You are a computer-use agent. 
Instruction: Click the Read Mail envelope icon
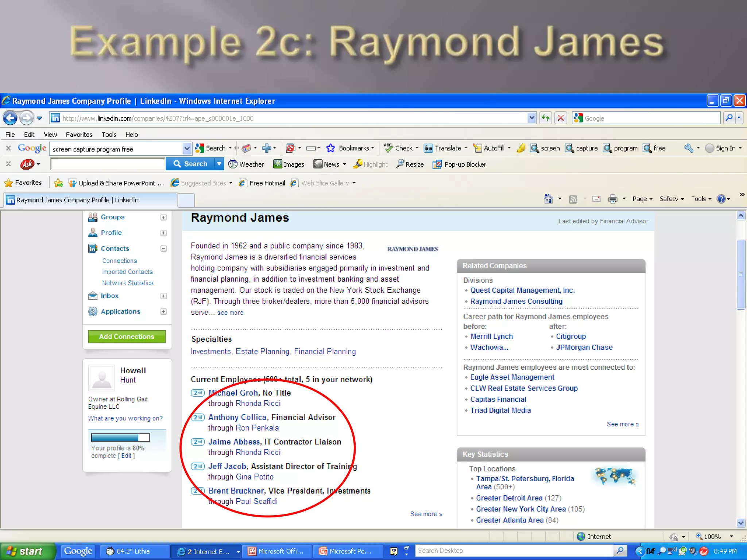[x=596, y=199]
